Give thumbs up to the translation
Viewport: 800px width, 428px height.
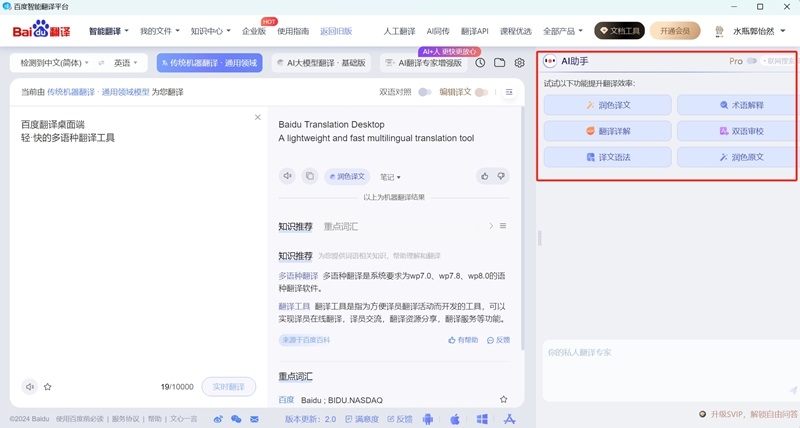484,177
